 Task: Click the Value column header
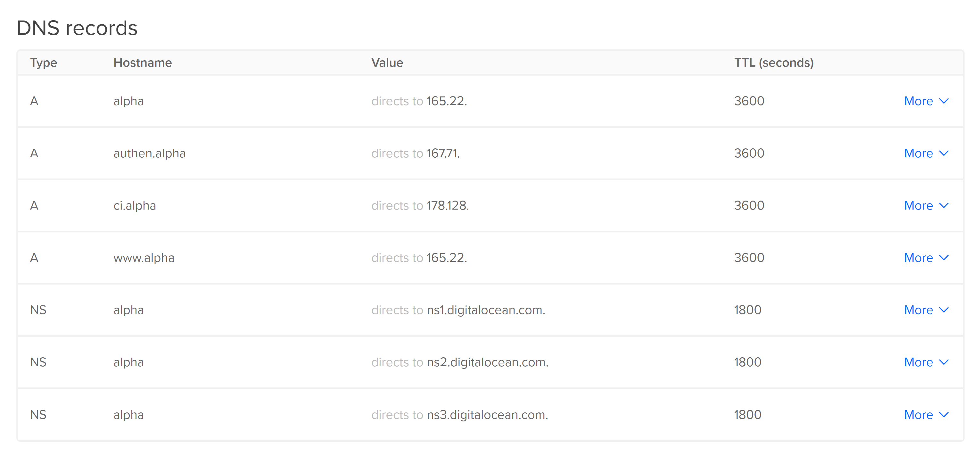pos(387,62)
